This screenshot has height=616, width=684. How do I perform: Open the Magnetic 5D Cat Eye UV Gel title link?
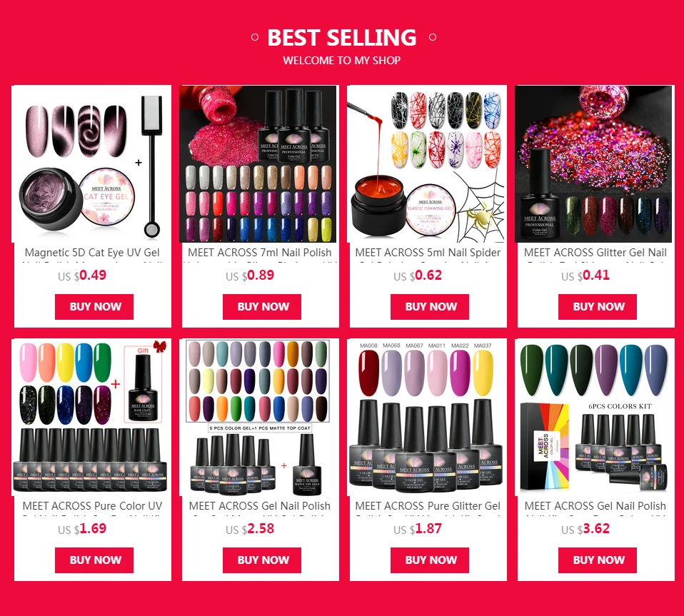click(92, 253)
